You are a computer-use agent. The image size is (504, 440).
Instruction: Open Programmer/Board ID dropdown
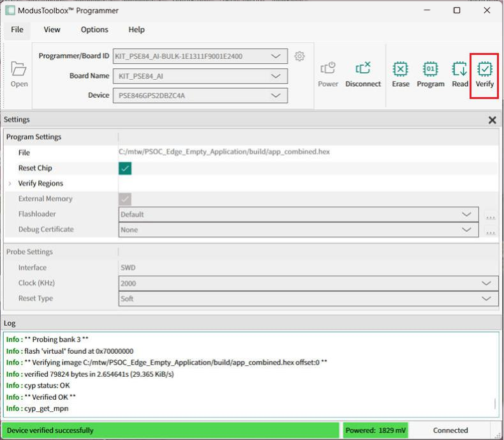[200, 56]
